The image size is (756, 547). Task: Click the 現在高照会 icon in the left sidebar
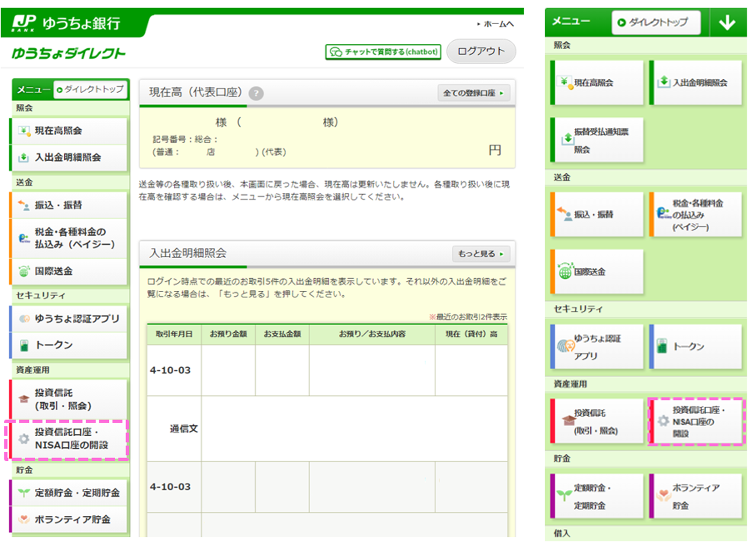(24, 131)
